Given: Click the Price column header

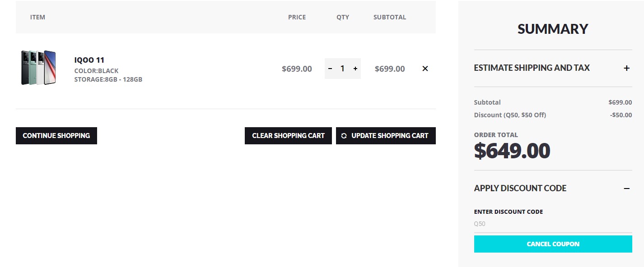Looking at the screenshot, I should (297, 17).
